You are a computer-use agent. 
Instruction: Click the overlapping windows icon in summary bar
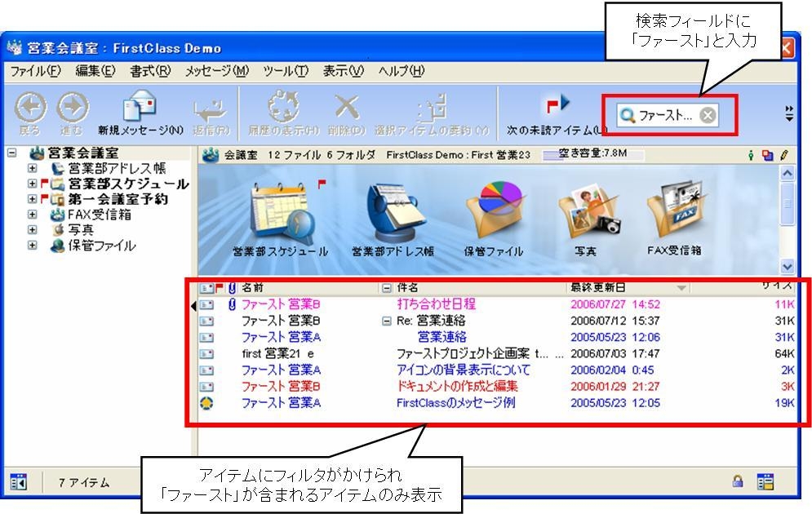tap(768, 155)
